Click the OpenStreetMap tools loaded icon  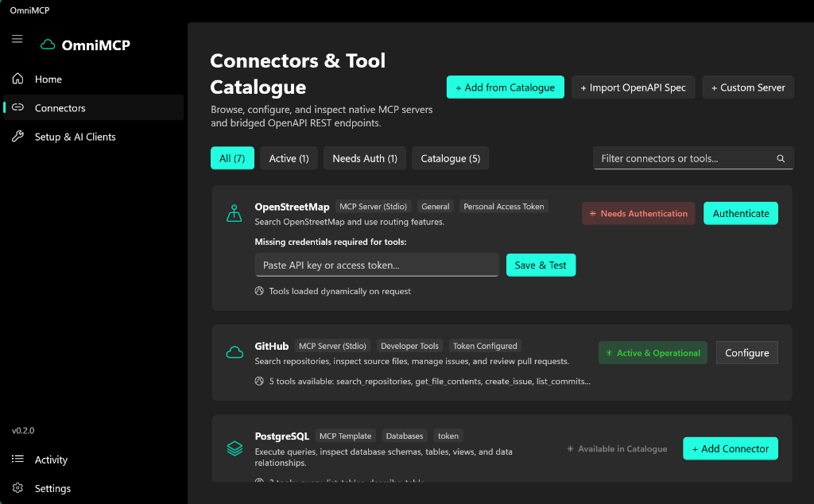click(259, 291)
